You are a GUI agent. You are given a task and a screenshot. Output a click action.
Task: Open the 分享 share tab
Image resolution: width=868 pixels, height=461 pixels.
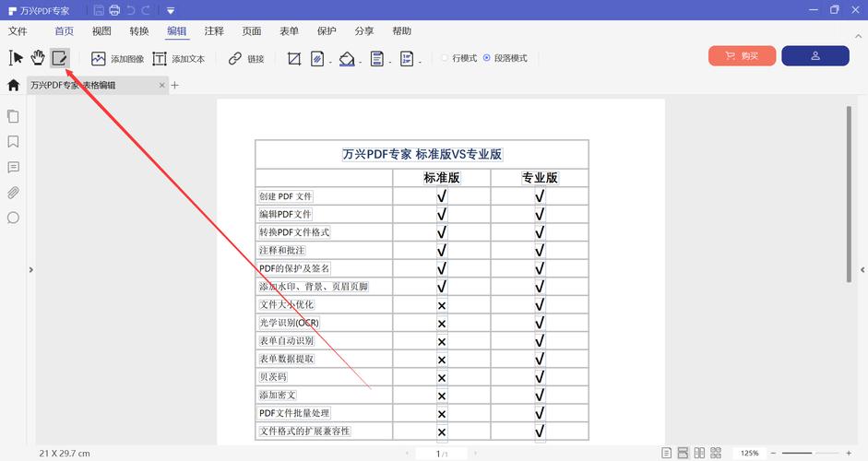[x=363, y=31]
